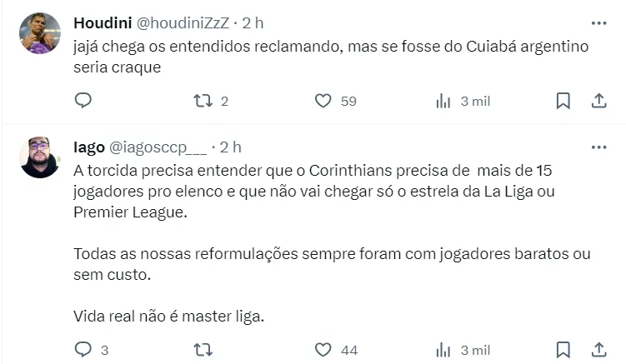View analytics on Iago's tweet
The width and height of the screenshot is (626, 364).
(443, 350)
